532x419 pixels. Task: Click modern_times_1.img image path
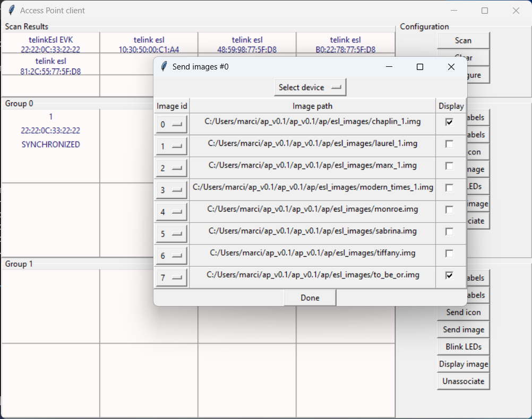pyautogui.click(x=313, y=187)
